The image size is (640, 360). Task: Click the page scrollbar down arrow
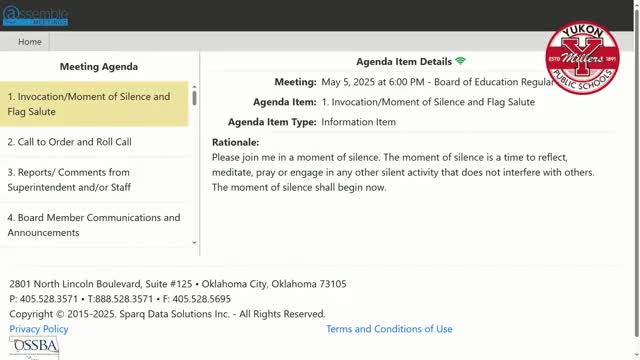[636, 356]
